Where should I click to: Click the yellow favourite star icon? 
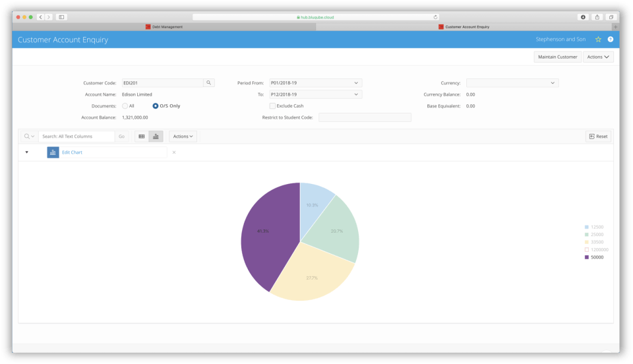[598, 40]
